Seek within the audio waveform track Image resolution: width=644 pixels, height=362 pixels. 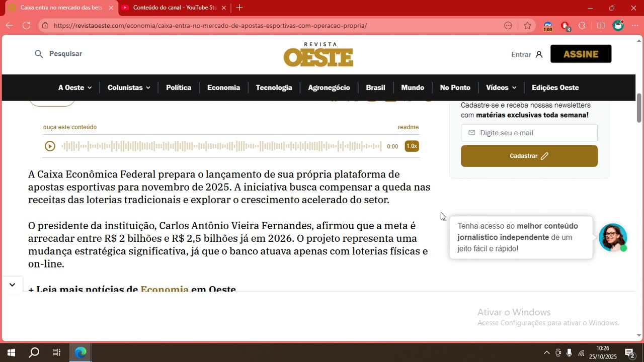point(221,146)
